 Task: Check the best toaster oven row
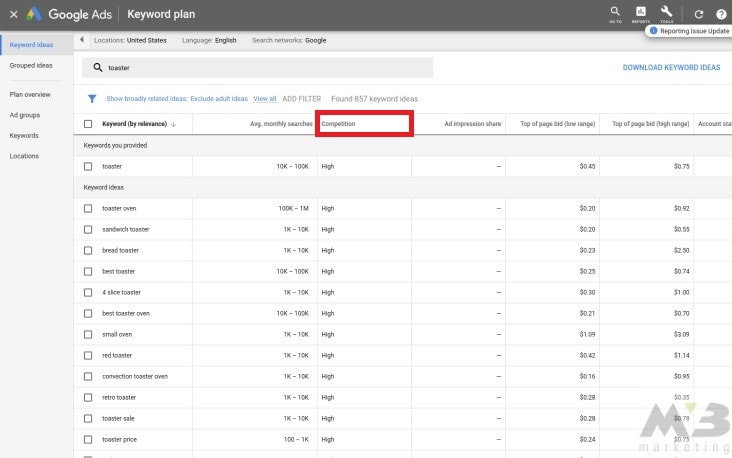click(88, 313)
